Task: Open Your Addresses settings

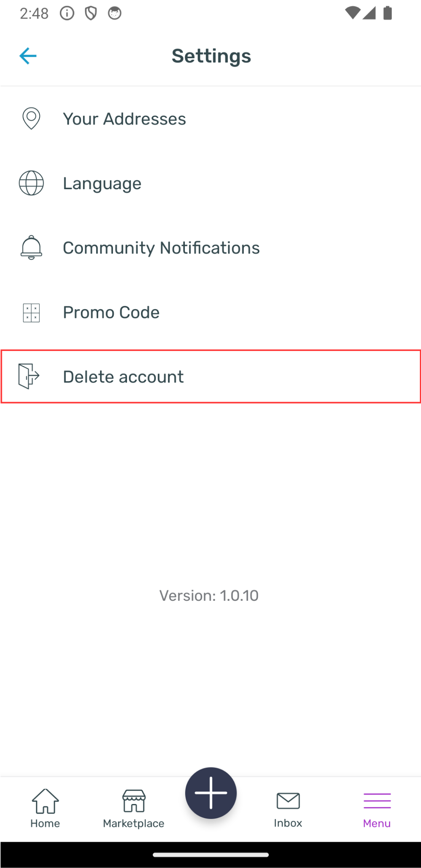Action: pyautogui.click(x=124, y=119)
